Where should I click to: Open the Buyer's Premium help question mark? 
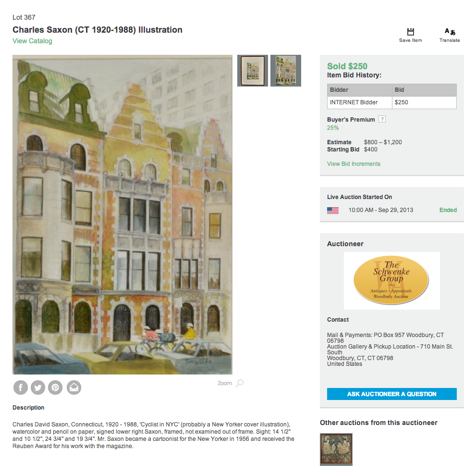pos(382,119)
